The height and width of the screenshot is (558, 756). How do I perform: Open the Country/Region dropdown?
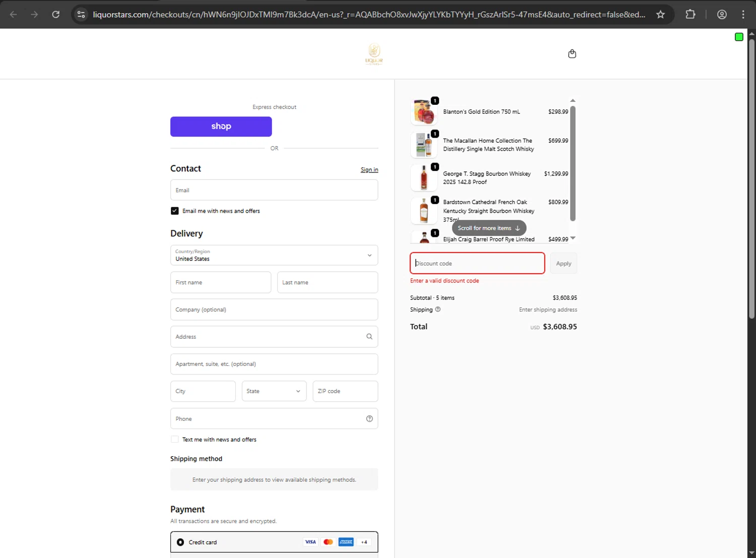coord(274,255)
